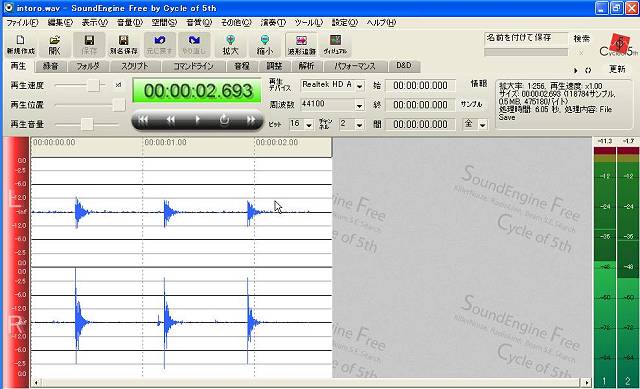
Task: Jump to start with the skip-back button
Action: pos(143,120)
